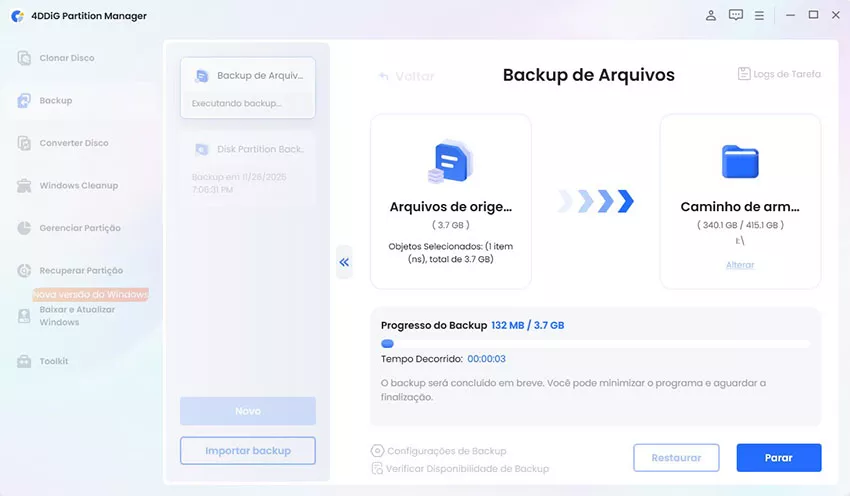Open Recuperar Partição menu item
Image resolution: width=850 pixels, height=496 pixels.
(x=81, y=270)
